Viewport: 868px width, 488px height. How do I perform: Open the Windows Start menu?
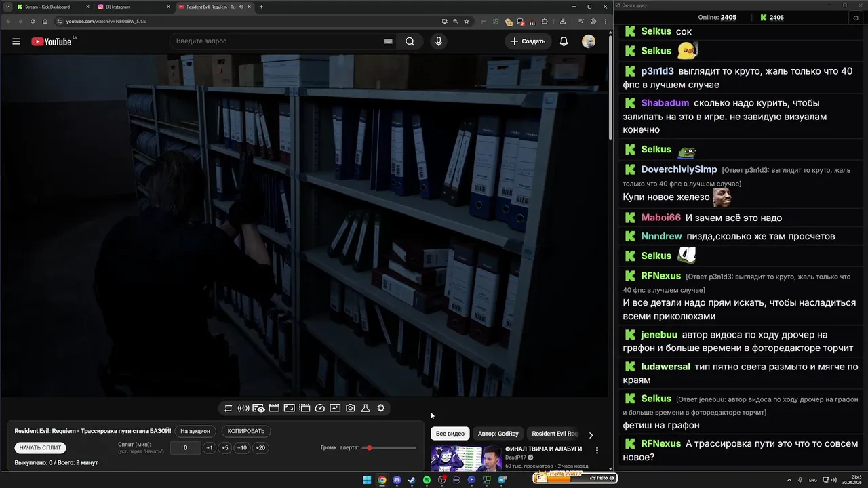coord(367,480)
